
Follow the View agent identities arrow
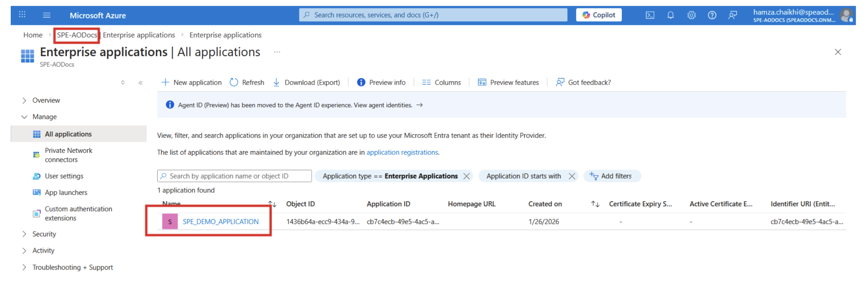pos(419,105)
